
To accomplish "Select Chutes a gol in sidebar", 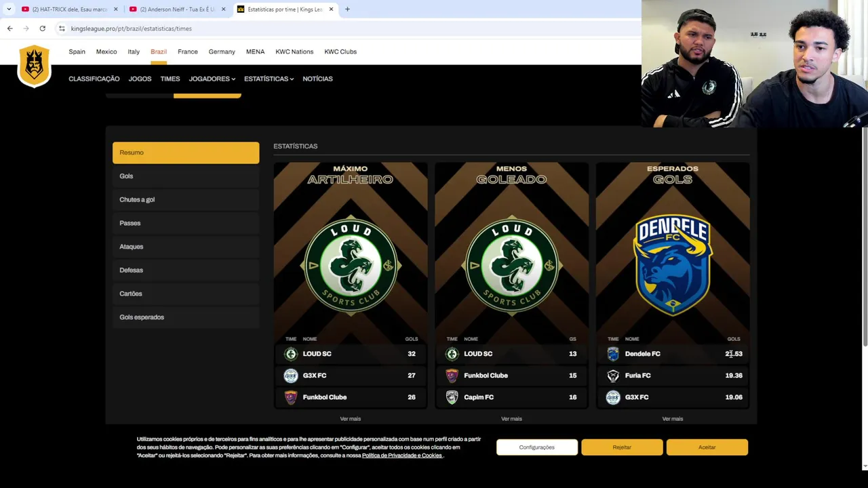I will coord(186,199).
